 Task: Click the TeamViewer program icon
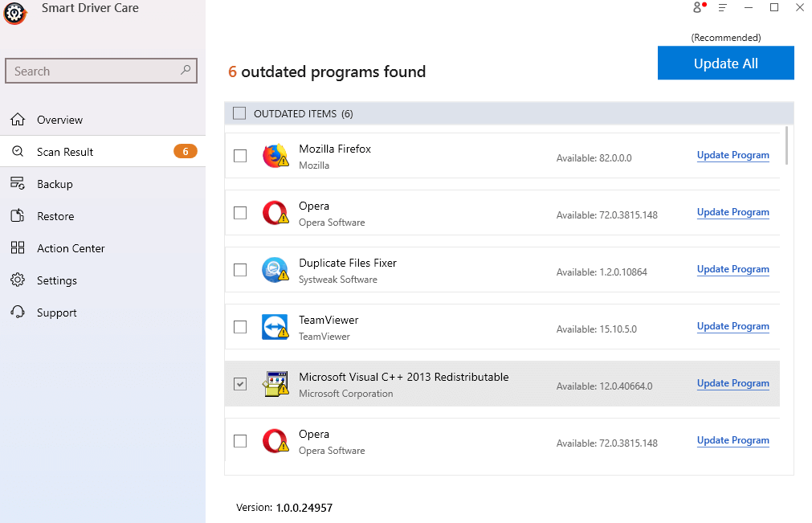coord(275,326)
